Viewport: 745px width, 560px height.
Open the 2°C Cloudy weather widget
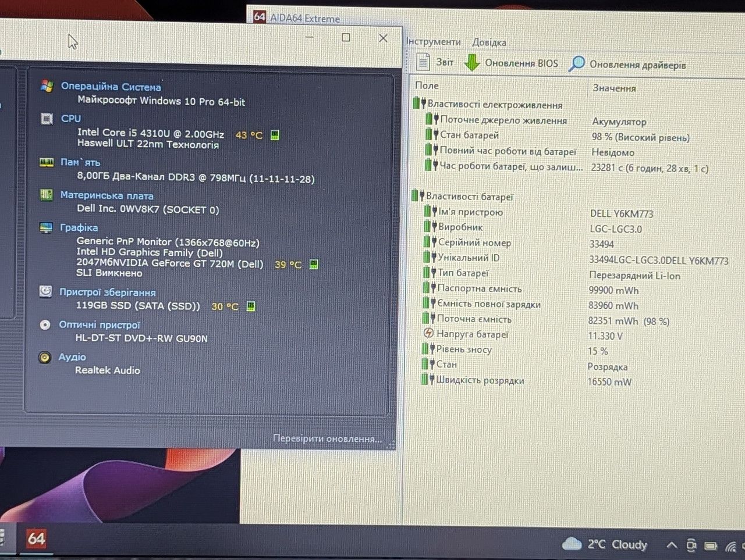(605, 544)
